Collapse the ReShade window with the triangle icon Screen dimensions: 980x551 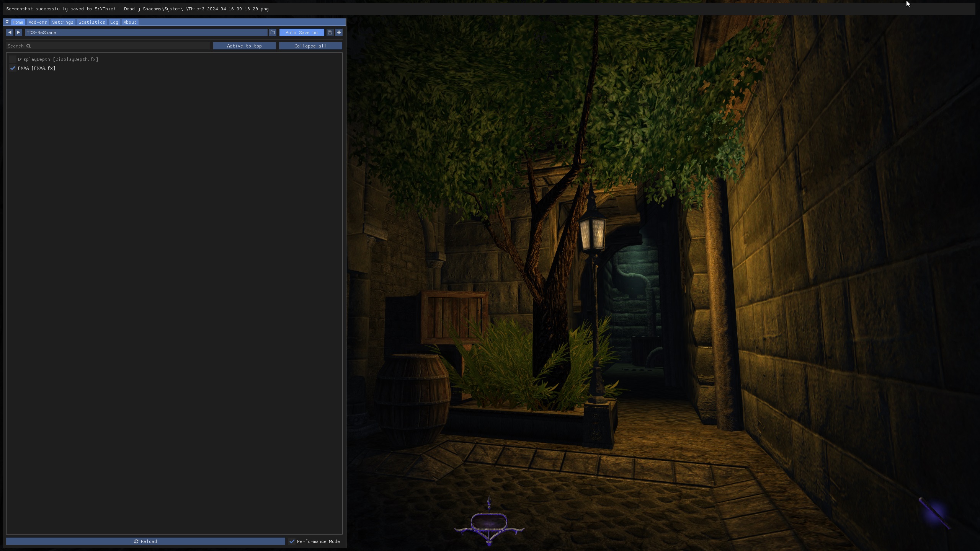(x=7, y=22)
